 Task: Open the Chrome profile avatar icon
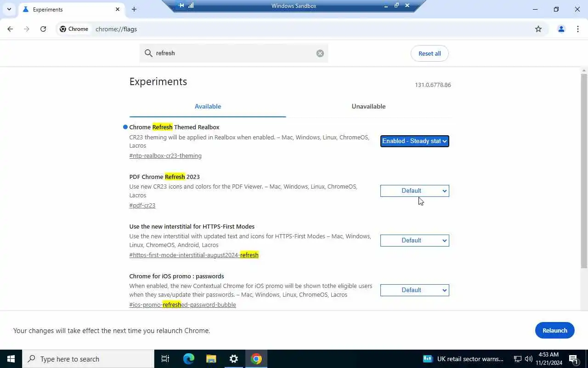point(561,29)
